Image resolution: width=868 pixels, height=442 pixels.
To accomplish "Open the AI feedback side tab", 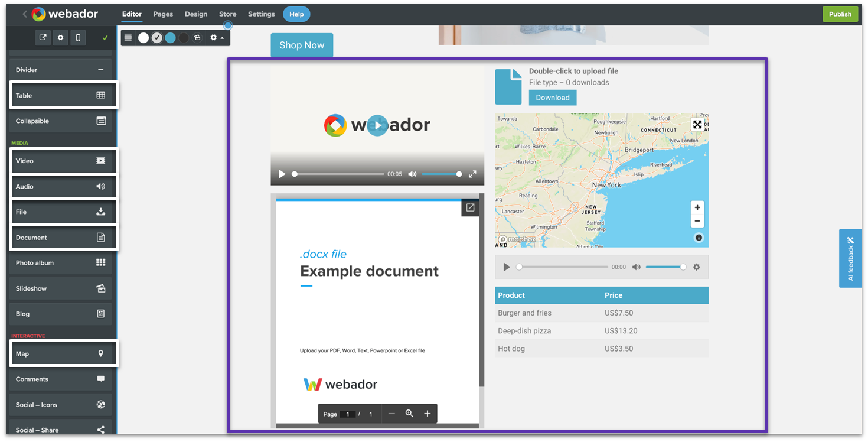I will pyautogui.click(x=850, y=258).
